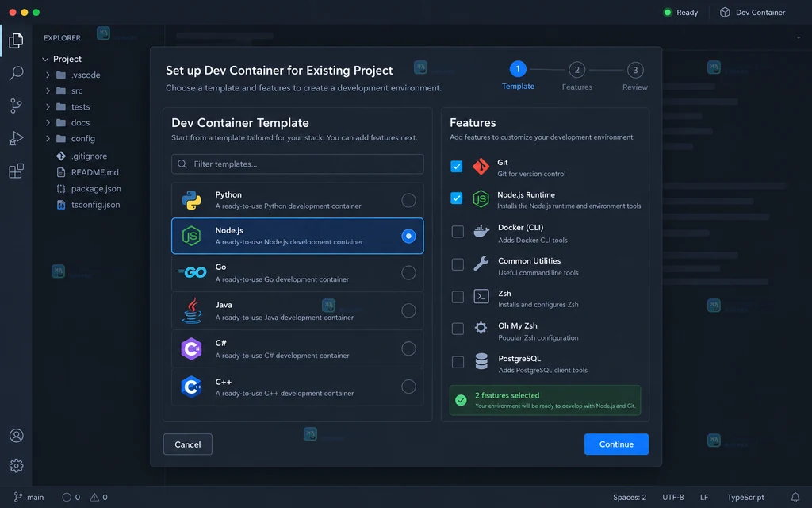
Task: Click the Ready status indicator
Action: 681,13
